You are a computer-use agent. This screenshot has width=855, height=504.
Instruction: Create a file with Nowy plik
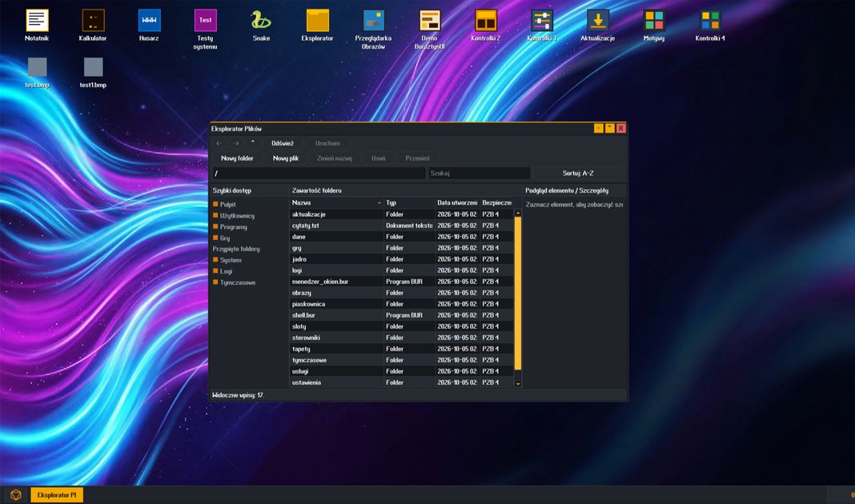coord(286,158)
